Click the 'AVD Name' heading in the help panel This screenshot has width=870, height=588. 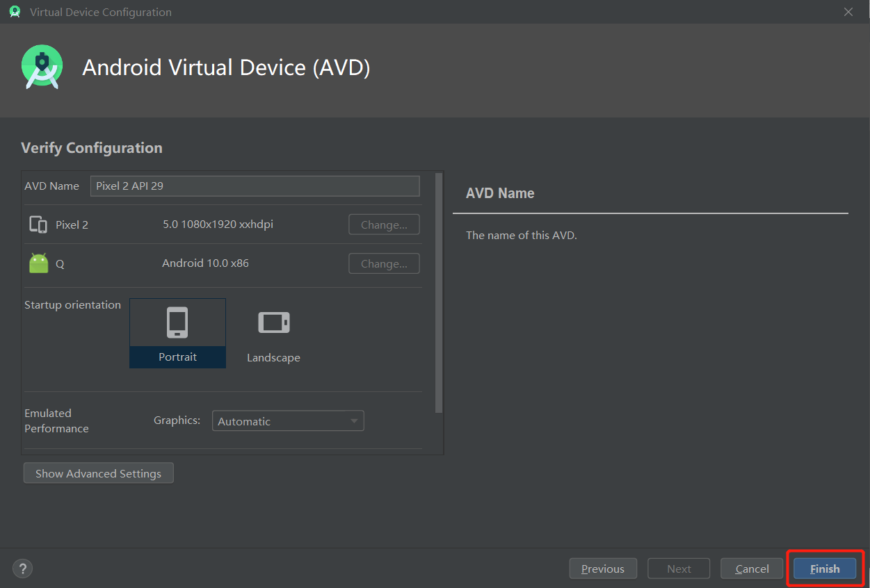coord(500,193)
